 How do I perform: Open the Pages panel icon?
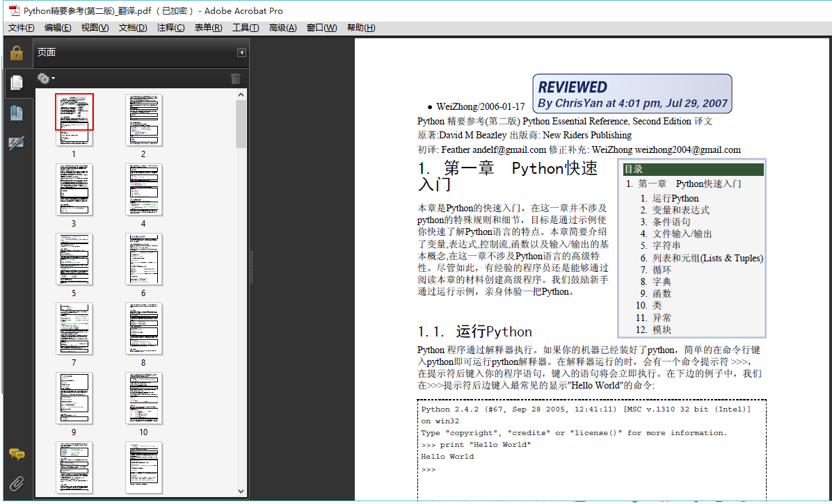(x=17, y=83)
